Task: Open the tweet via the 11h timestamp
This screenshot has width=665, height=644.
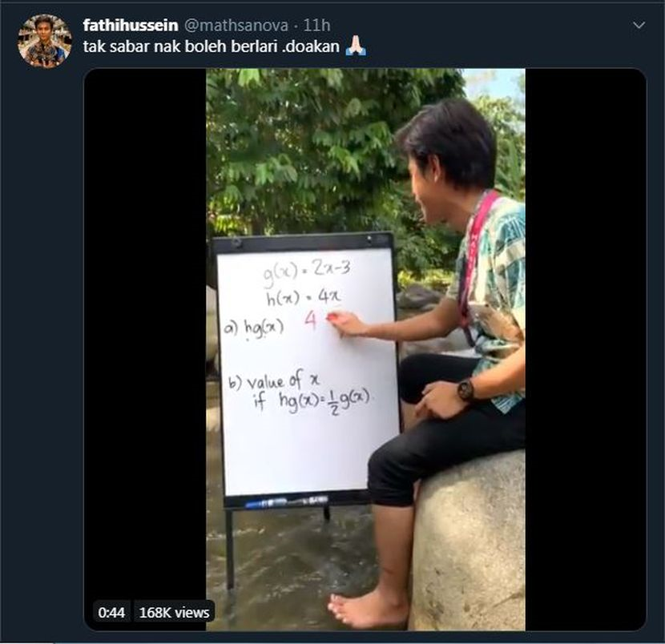Action: pyautogui.click(x=316, y=26)
